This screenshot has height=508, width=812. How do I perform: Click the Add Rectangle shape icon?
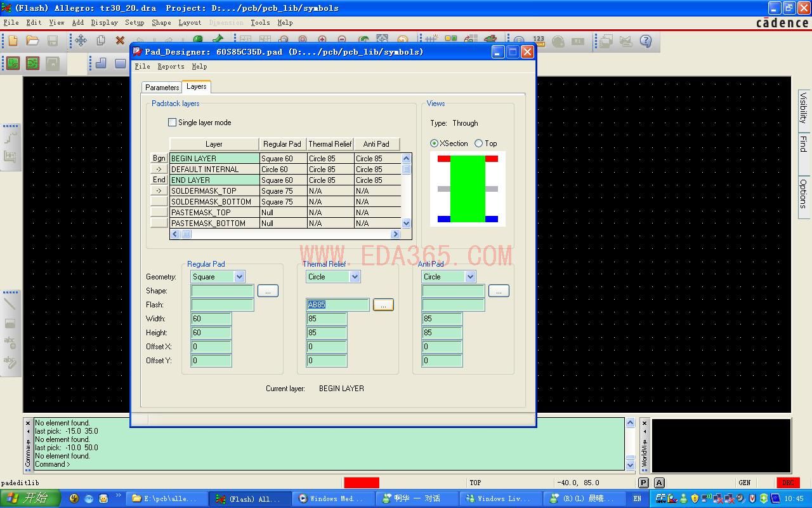click(x=121, y=63)
